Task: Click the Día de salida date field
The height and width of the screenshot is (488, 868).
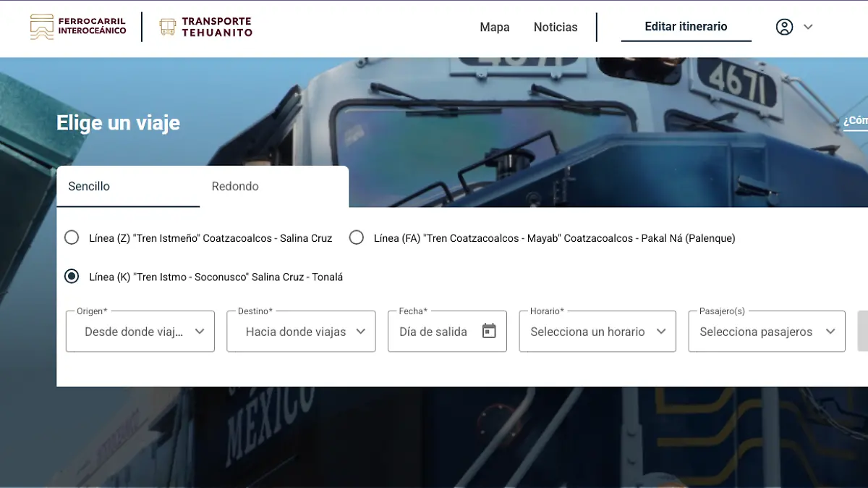Action: tap(434, 332)
